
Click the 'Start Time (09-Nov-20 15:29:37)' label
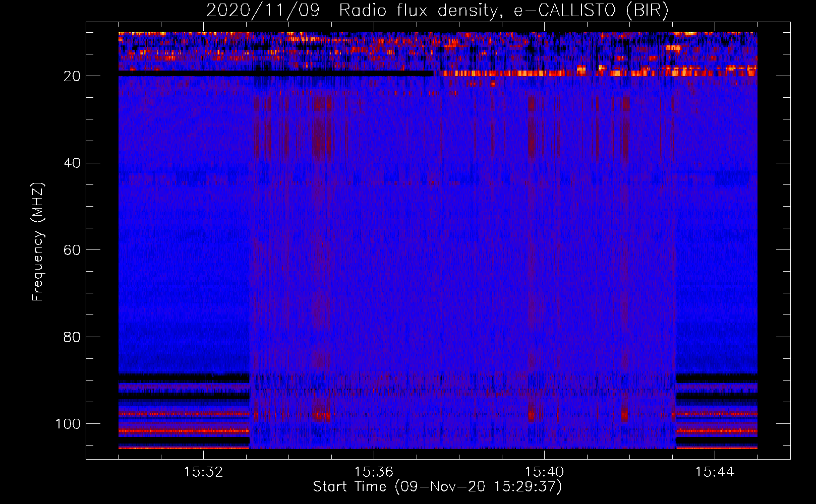point(437,487)
